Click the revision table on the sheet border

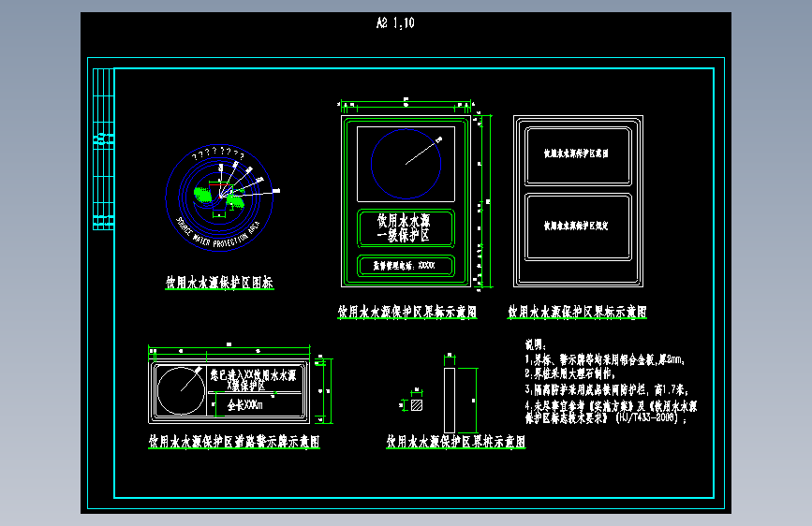[104, 149]
